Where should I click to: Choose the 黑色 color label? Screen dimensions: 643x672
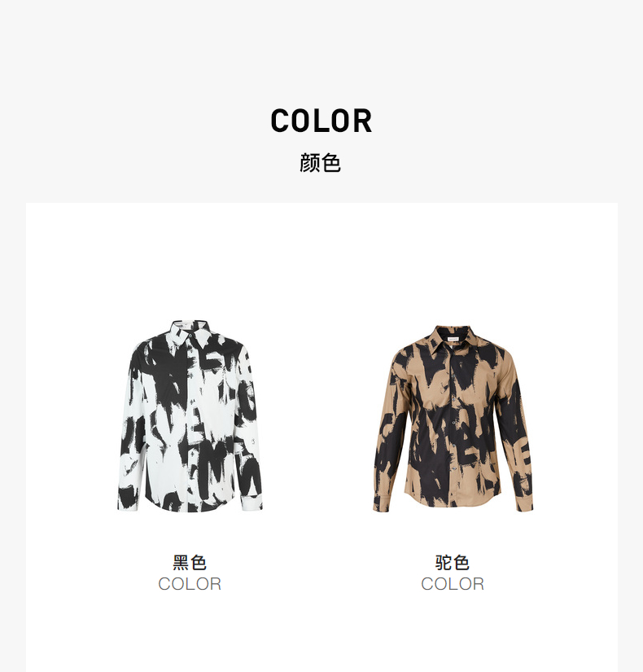coord(190,562)
